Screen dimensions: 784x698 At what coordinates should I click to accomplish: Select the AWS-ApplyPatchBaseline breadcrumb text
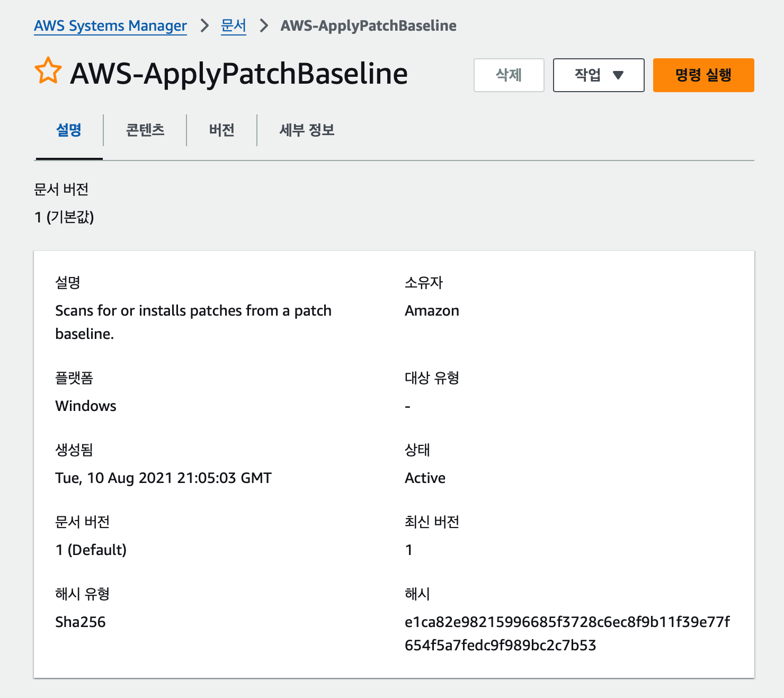[x=369, y=25]
